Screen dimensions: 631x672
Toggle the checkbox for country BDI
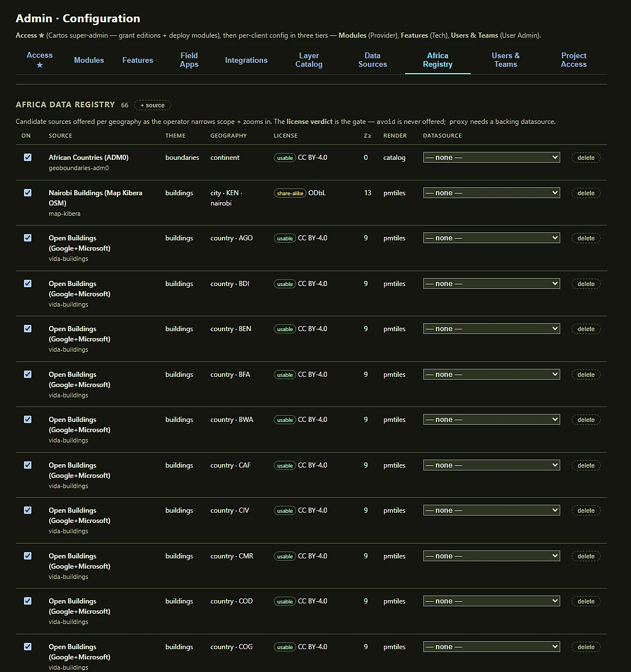pos(28,284)
